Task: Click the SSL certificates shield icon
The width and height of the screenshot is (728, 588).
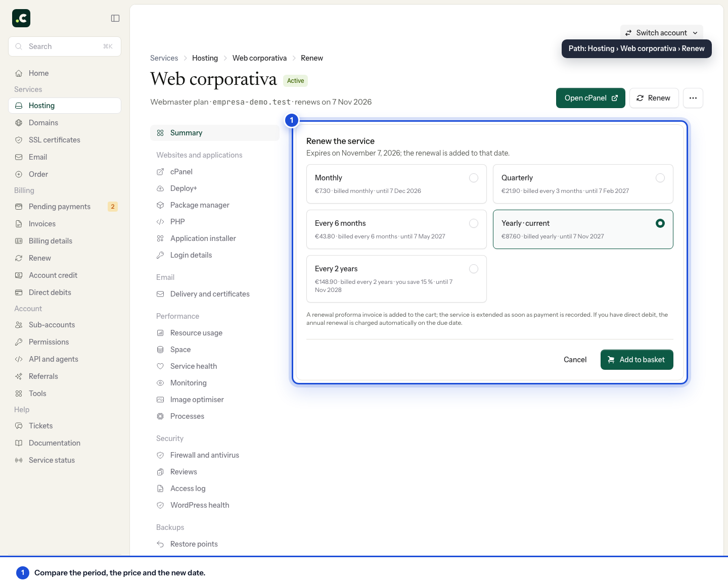Action: tap(19, 140)
